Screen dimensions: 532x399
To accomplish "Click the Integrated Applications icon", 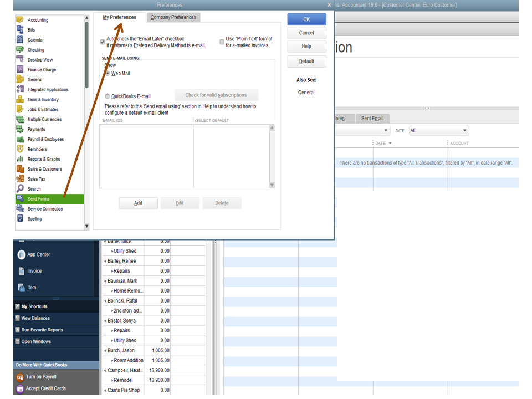I will point(20,89).
